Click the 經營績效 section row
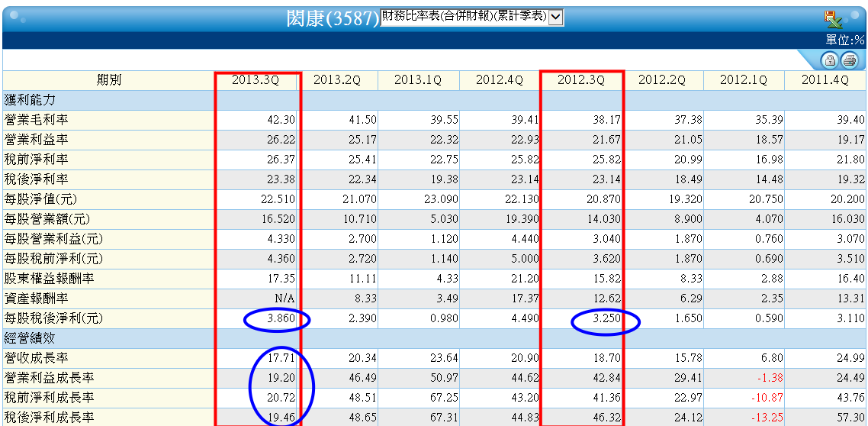The width and height of the screenshot is (868, 426). pos(435,338)
